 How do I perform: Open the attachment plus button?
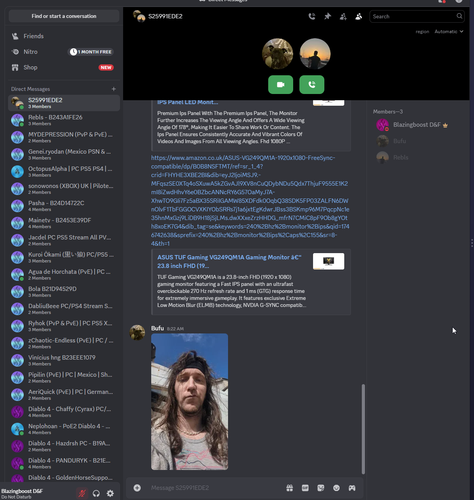(137, 488)
